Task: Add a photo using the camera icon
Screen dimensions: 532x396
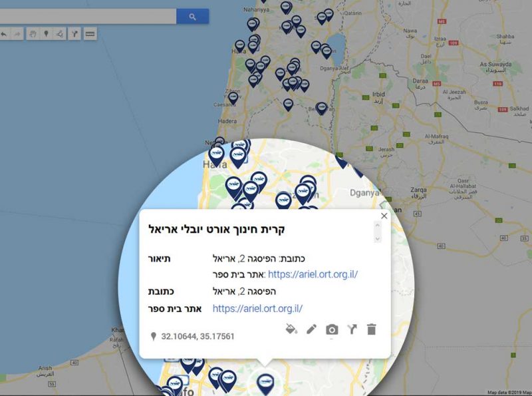Action: tap(332, 329)
